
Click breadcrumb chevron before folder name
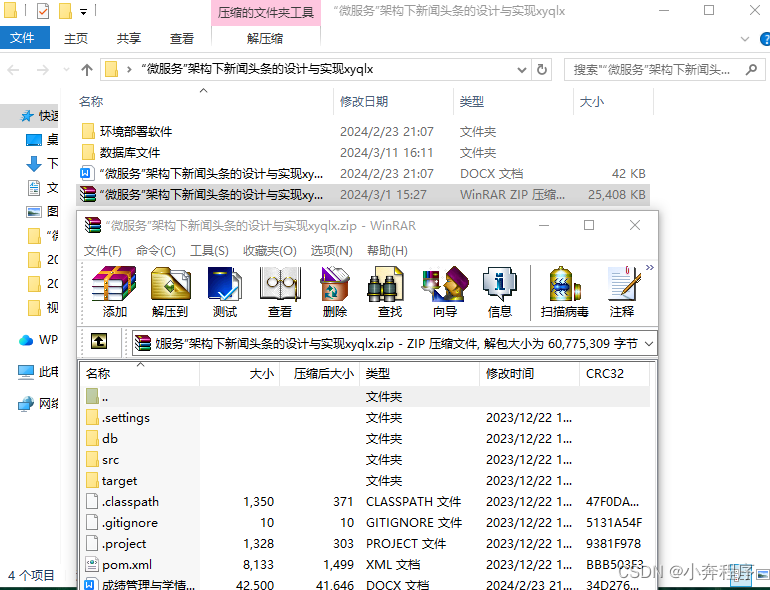pyautogui.click(x=129, y=70)
